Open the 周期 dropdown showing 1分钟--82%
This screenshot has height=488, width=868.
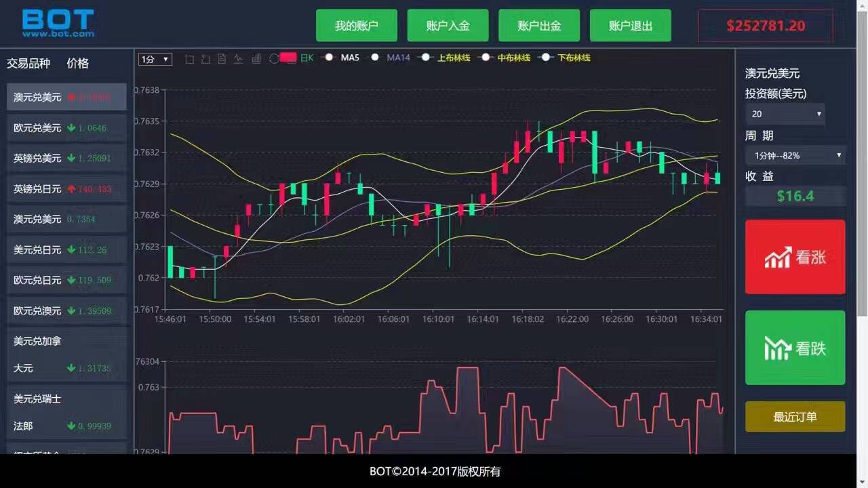795,155
